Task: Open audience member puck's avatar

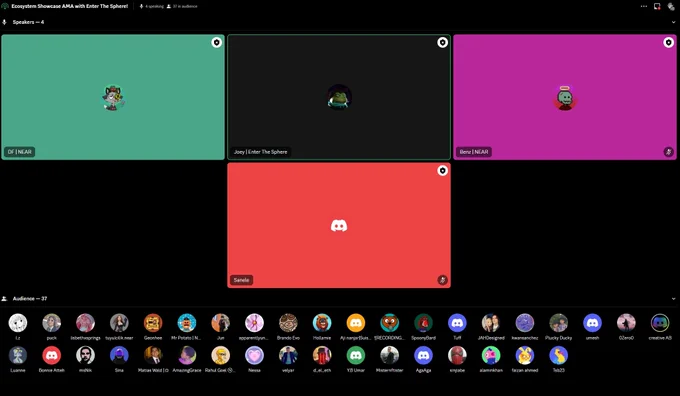Action: pyautogui.click(x=52, y=323)
